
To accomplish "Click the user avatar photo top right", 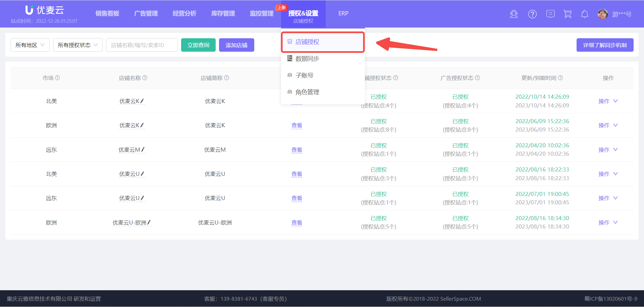I will point(602,14).
